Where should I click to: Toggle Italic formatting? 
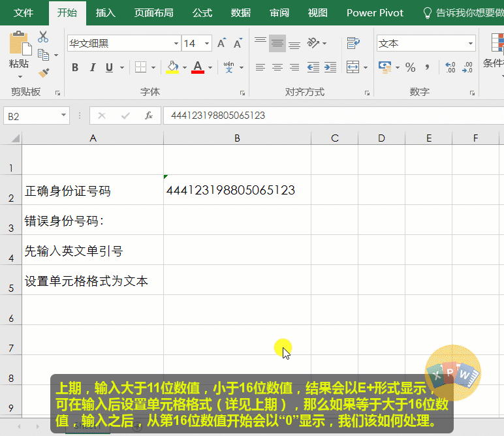click(93, 67)
